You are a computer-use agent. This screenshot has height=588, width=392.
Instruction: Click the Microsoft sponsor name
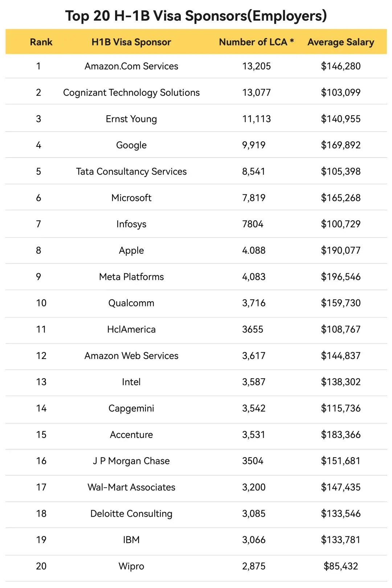tap(131, 198)
